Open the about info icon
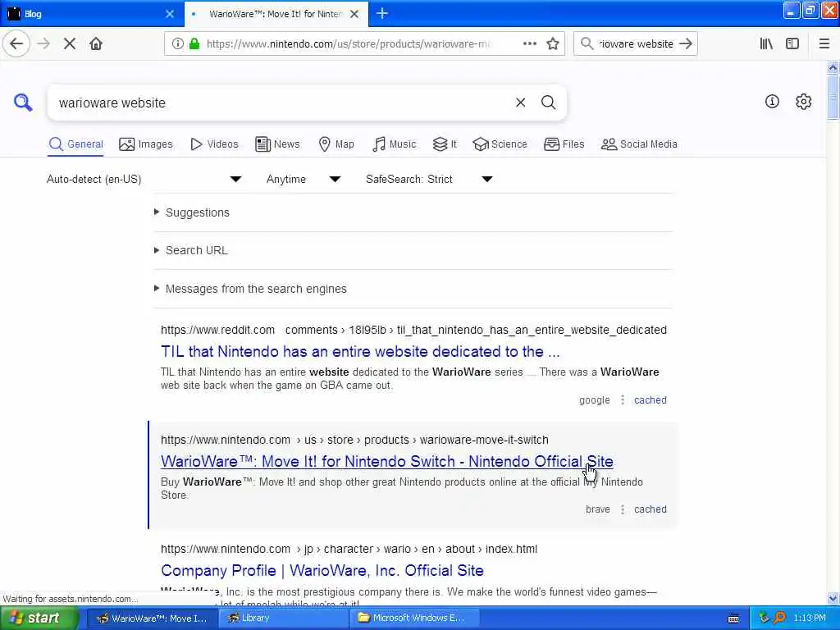This screenshot has height=630, width=840. 771,101
